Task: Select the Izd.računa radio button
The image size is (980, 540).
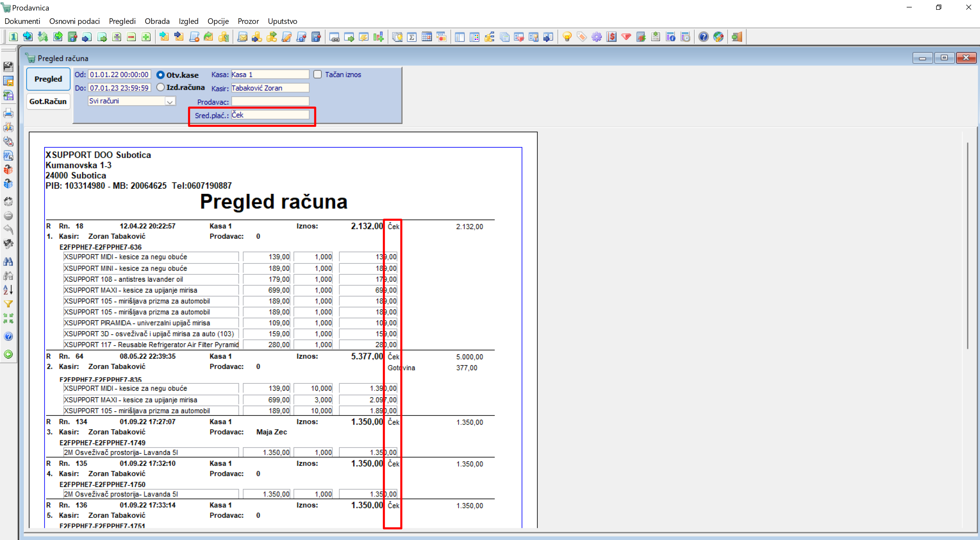Action: (160, 87)
